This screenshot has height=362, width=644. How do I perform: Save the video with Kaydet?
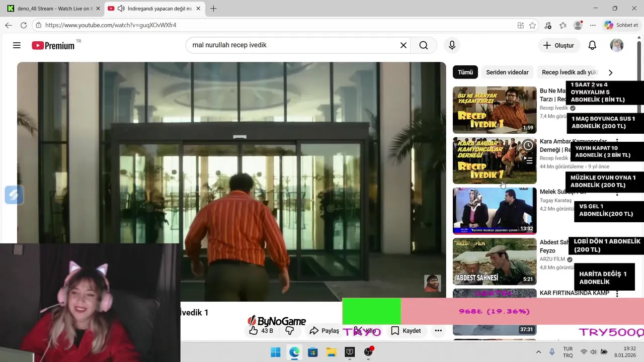pyautogui.click(x=406, y=331)
